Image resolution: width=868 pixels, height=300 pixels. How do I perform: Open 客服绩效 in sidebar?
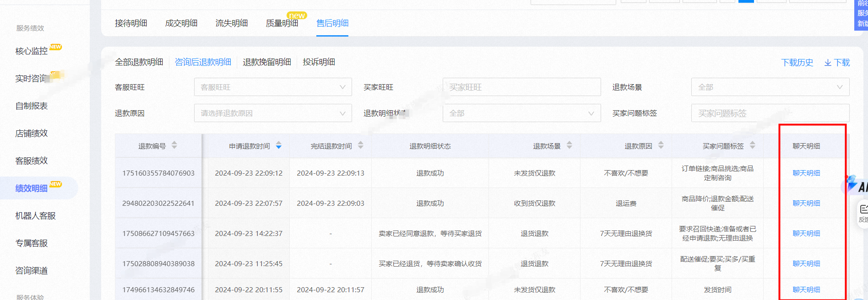tap(31, 161)
